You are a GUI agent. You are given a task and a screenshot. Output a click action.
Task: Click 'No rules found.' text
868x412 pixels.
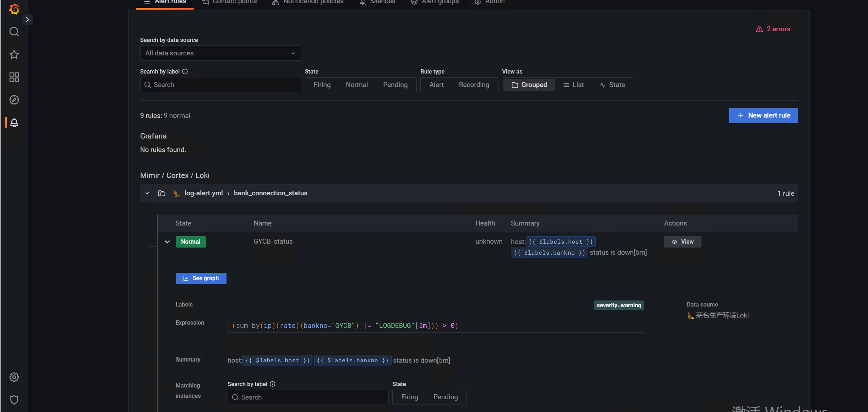[163, 150]
